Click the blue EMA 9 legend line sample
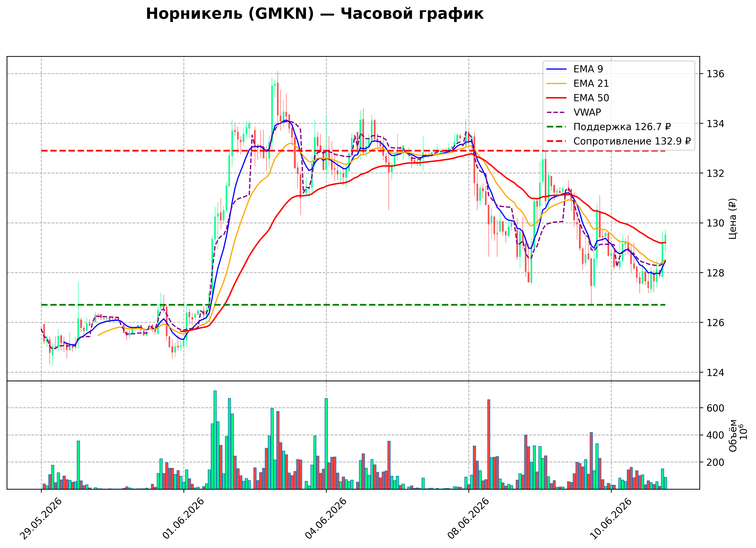The height and width of the screenshot is (548, 756). [x=556, y=69]
